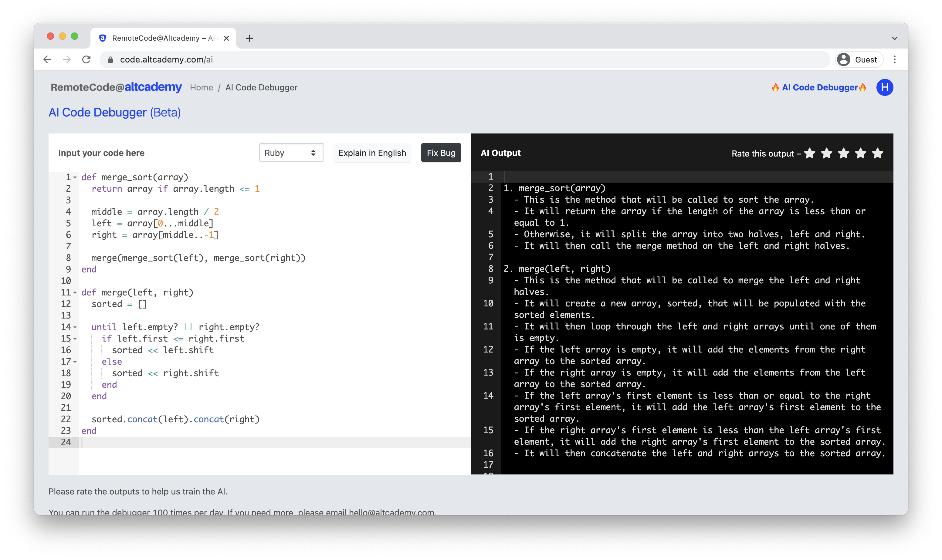Image resolution: width=942 pixels, height=560 pixels.
Task: Click the Home breadcrumb link
Action: [x=201, y=87]
